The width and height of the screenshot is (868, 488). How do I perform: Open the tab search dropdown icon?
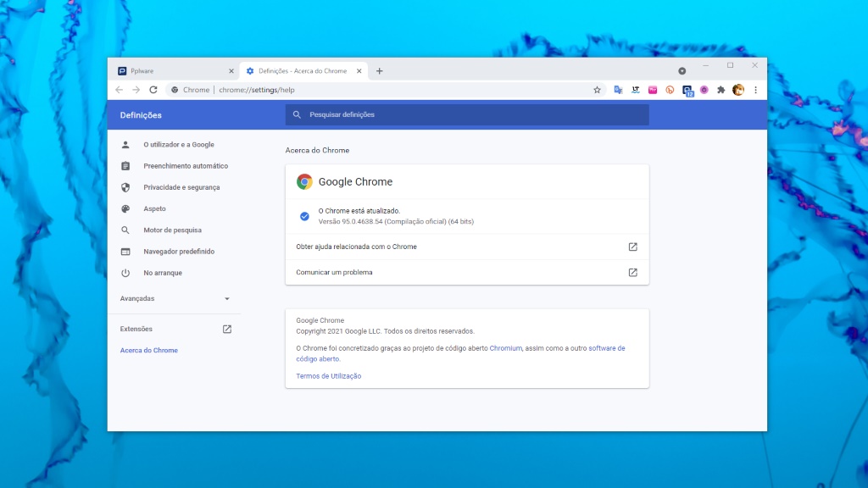point(682,71)
